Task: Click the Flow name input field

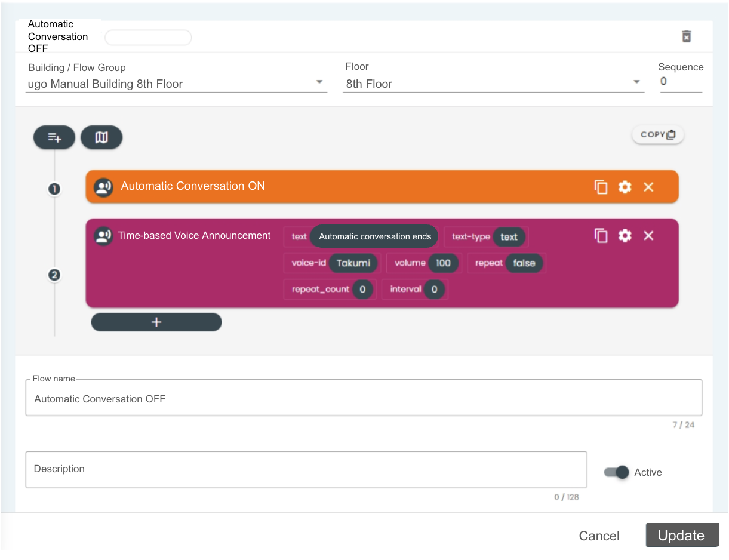Action: click(364, 398)
